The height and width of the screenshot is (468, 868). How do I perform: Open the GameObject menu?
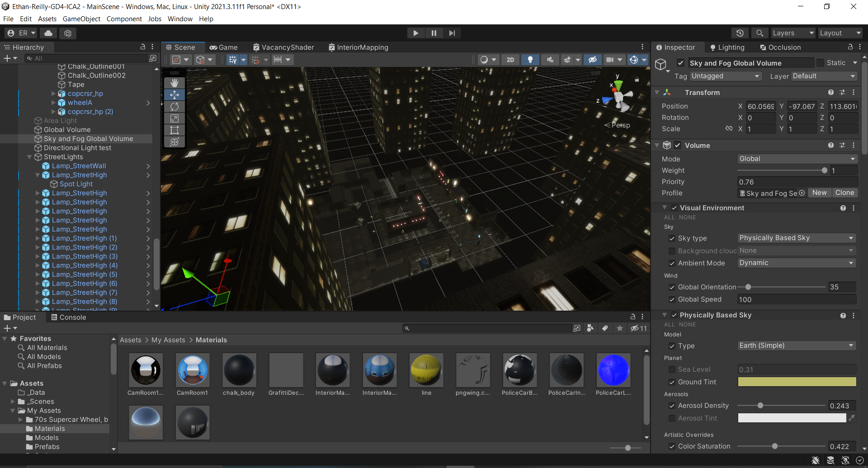[x=81, y=19]
